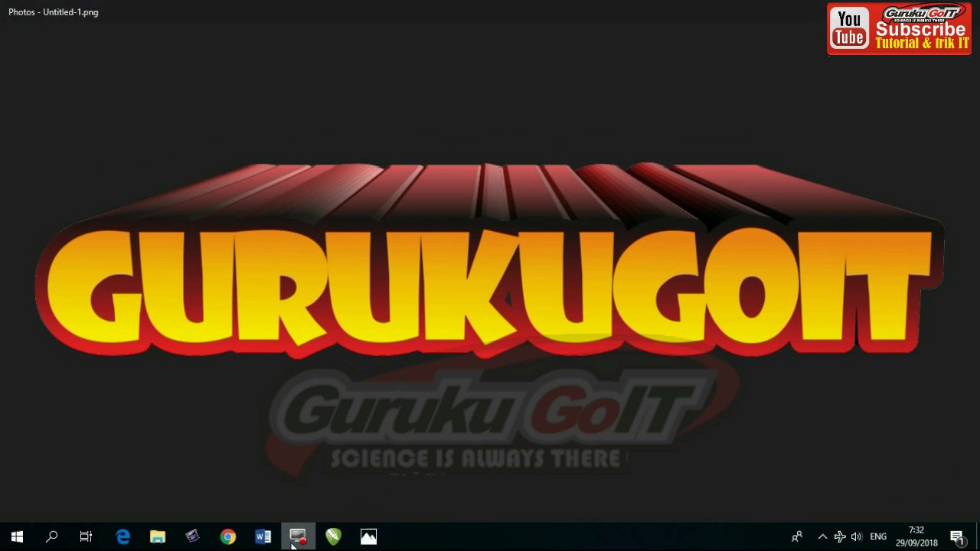Switch to CorelDRAW taskbar icon
980x551 pixels.
click(333, 536)
